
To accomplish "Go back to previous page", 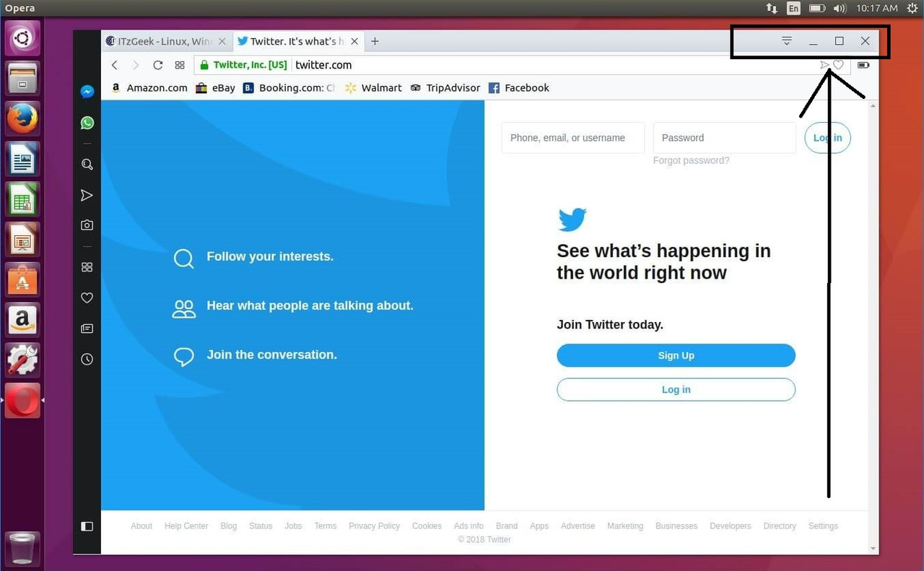I will [115, 65].
